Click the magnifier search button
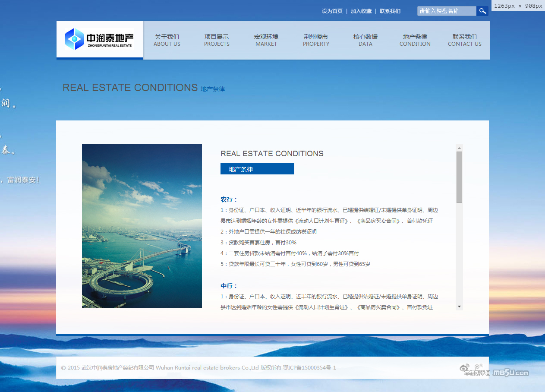The image size is (545, 392). (x=482, y=11)
